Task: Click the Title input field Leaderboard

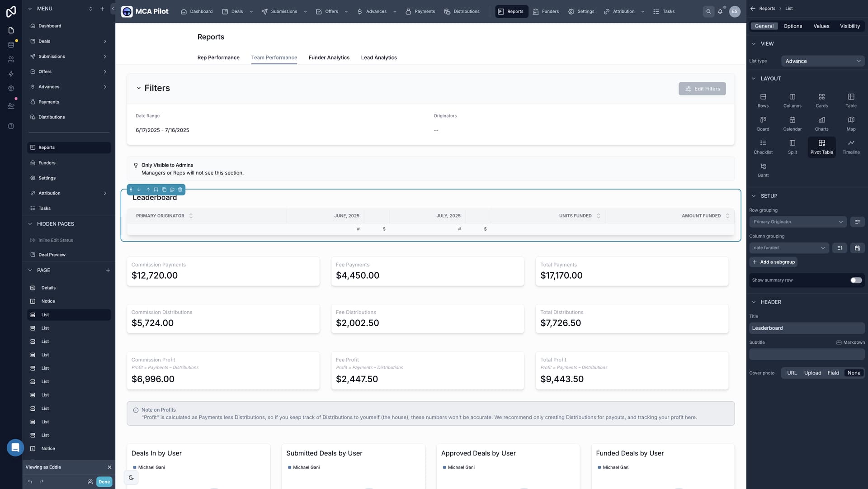Action: [x=807, y=328]
